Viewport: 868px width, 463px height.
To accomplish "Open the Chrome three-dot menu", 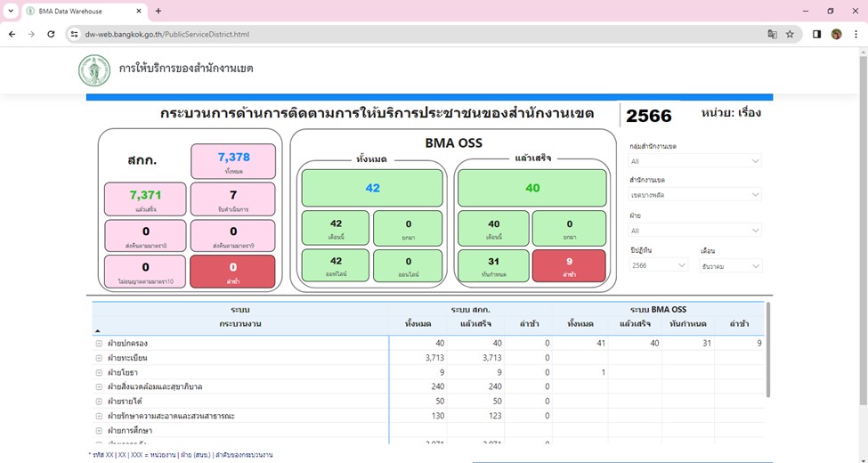I will (x=855, y=34).
